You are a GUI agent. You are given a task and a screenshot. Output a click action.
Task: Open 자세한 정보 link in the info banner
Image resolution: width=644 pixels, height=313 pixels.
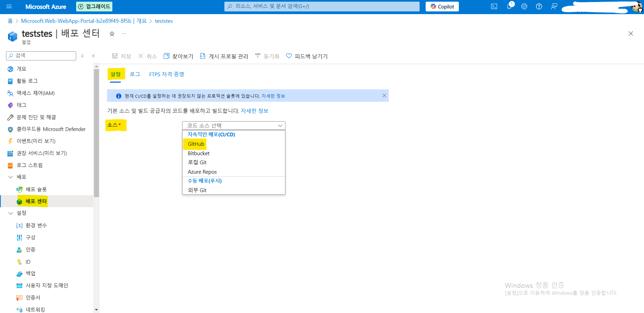(273, 96)
